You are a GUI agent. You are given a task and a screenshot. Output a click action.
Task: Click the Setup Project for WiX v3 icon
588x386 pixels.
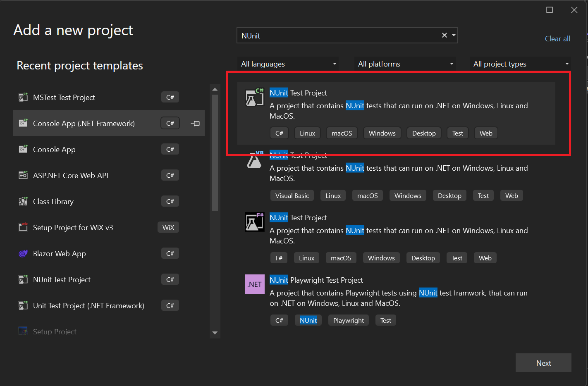click(x=23, y=227)
